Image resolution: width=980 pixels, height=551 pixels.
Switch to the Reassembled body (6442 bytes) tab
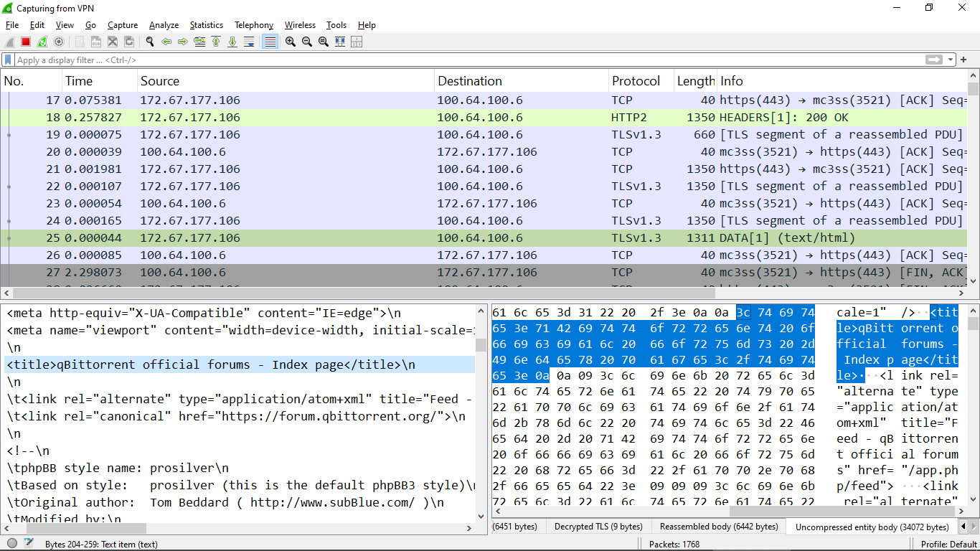click(719, 527)
